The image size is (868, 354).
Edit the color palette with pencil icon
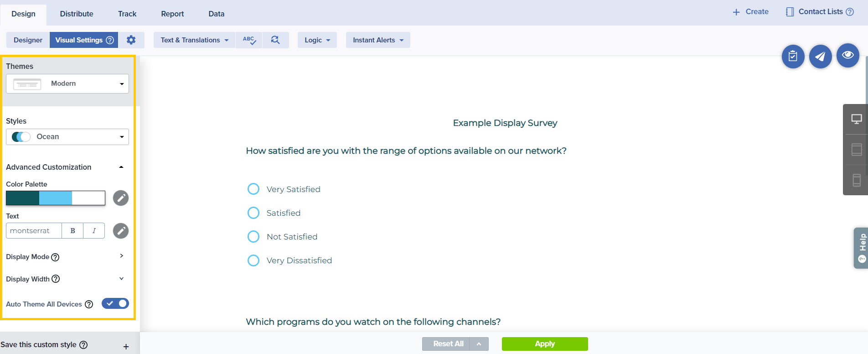click(121, 198)
